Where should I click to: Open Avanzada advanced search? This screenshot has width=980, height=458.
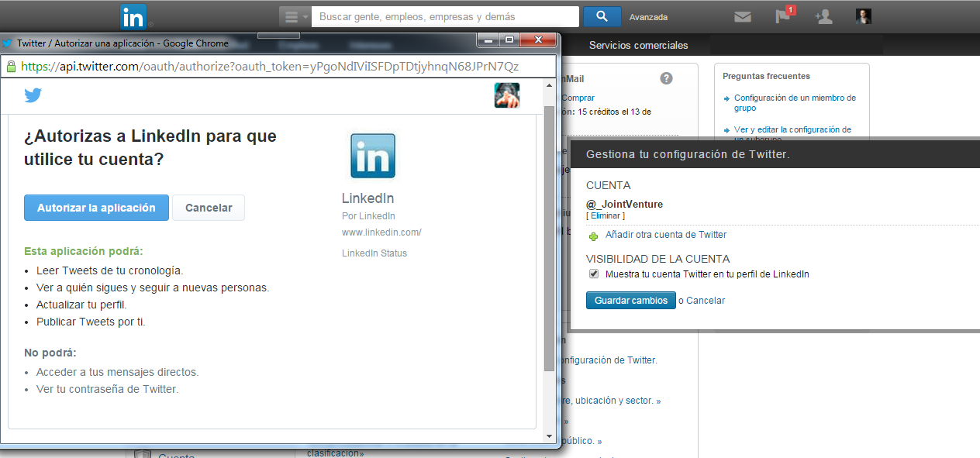tap(648, 17)
